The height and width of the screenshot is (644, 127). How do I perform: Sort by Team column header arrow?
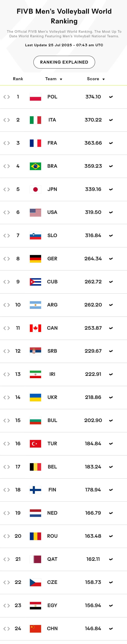click(x=61, y=79)
